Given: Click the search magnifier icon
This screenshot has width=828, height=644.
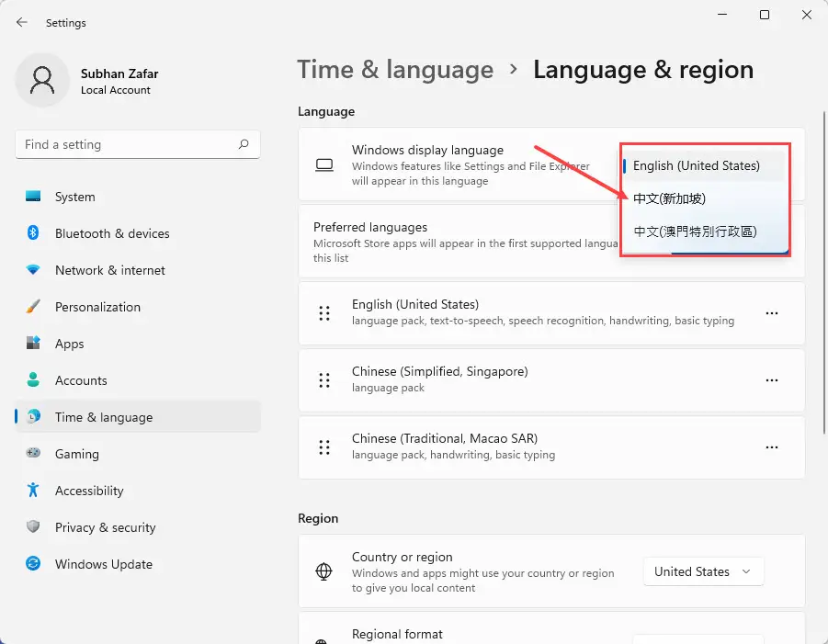Looking at the screenshot, I should (x=243, y=144).
